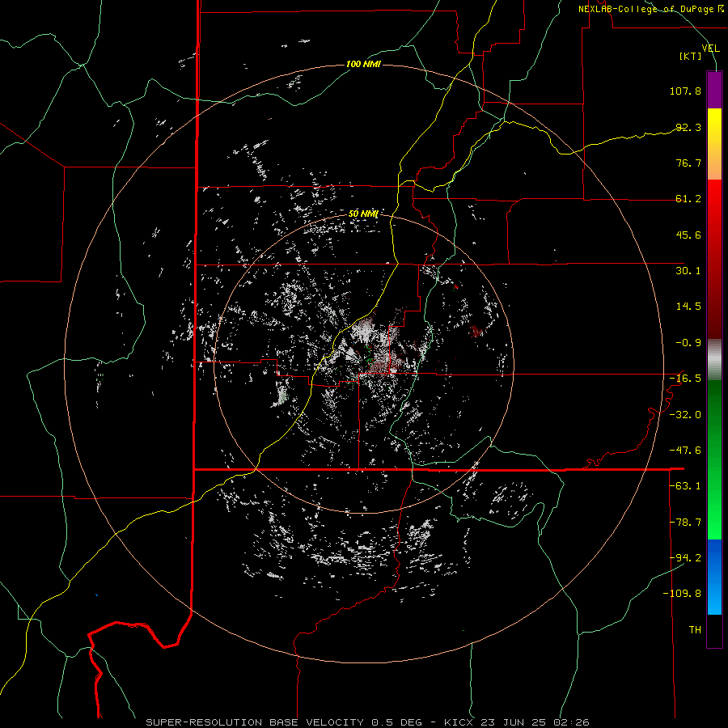This screenshot has width=728, height=728.
Task: Click the -78.7 legend value
Action: click(x=685, y=523)
